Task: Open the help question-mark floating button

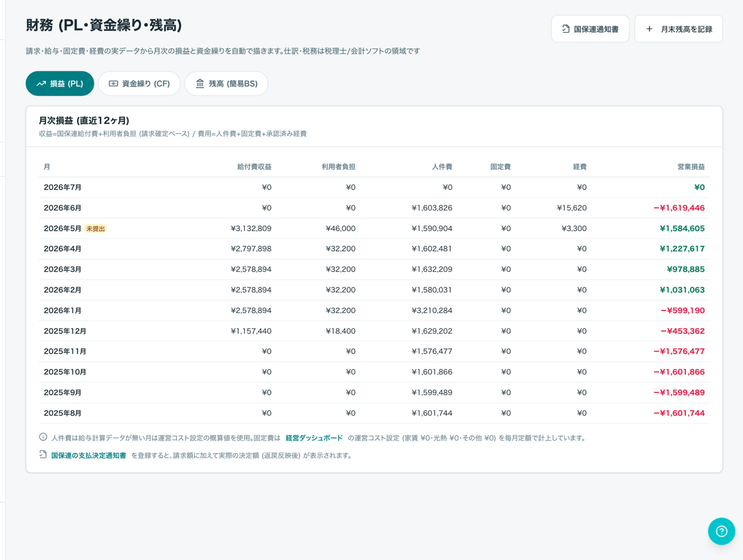Action: pos(721,531)
